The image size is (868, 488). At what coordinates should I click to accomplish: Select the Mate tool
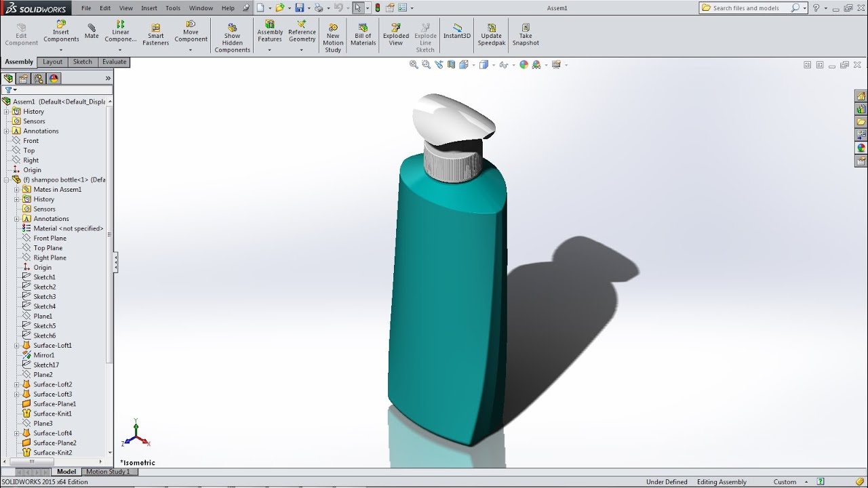92,32
